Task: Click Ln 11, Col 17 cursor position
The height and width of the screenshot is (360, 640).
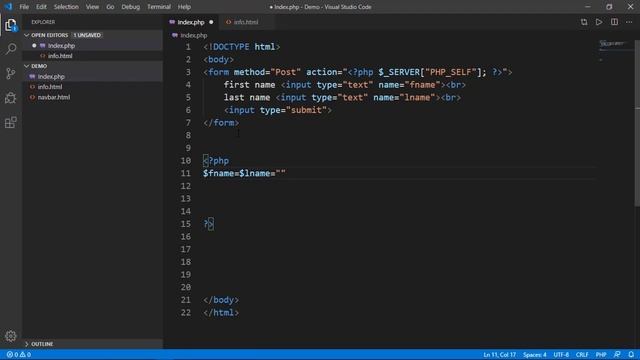Action: pyautogui.click(x=500, y=354)
